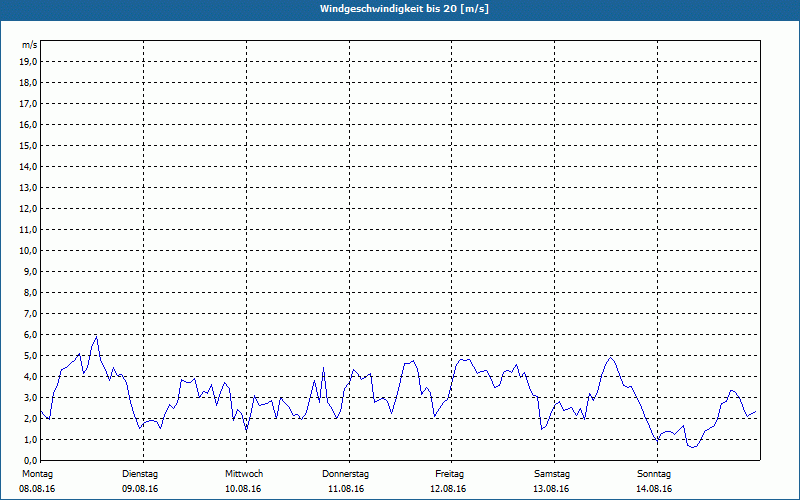The image size is (800, 500).
Task: Select the 16,0 y-axis label
Action: 28,124
